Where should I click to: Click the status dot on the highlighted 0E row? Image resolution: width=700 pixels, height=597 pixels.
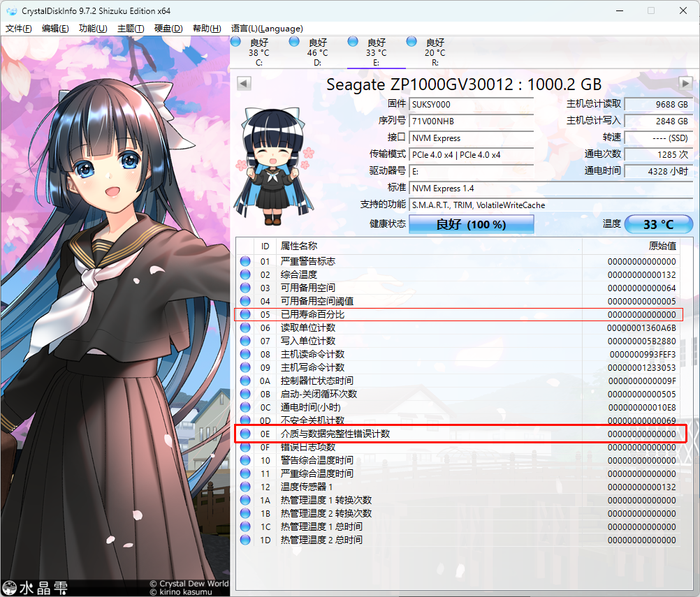click(245, 434)
